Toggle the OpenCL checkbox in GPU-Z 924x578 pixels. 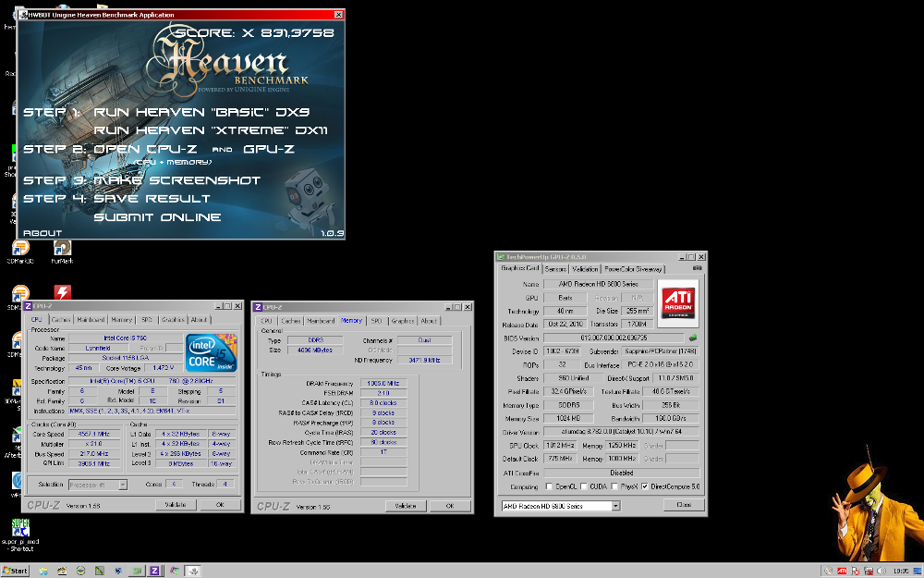(x=549, y=486)
